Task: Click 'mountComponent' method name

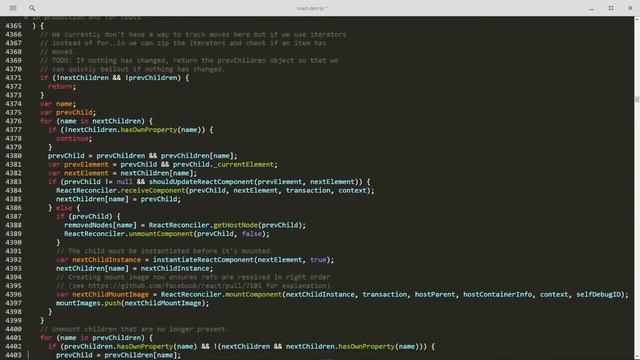Action: [253, 294]
